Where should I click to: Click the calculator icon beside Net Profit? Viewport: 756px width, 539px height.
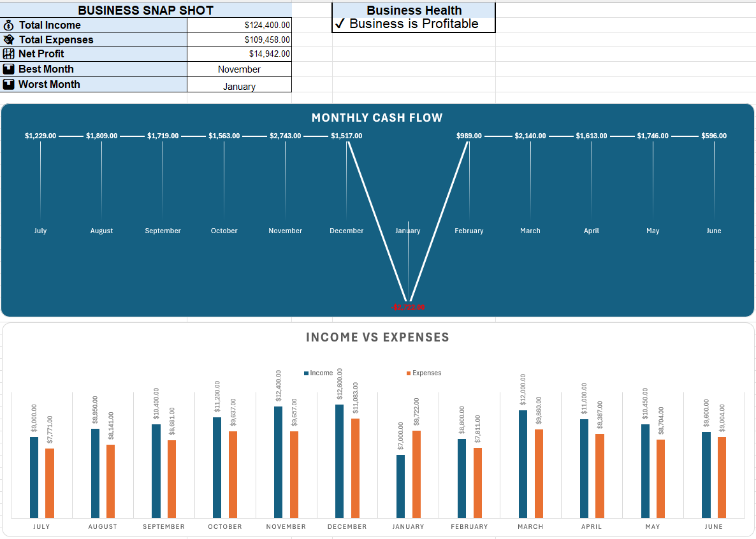point(9,54)
